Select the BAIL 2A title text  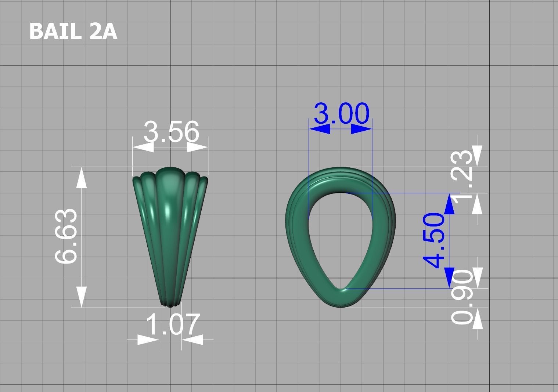coord(73,32)
